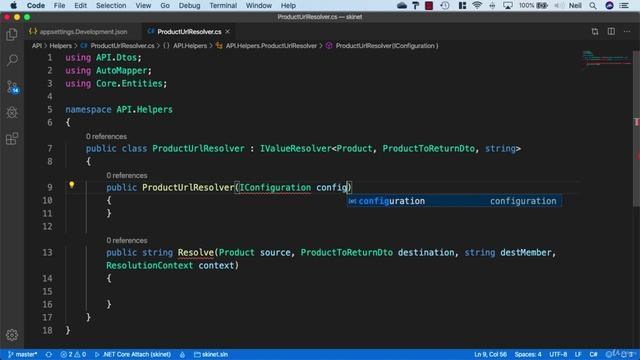This screenshot has height=360, width=640.
Task: Click line number 13 in gutter
Action: pos(47,253)
